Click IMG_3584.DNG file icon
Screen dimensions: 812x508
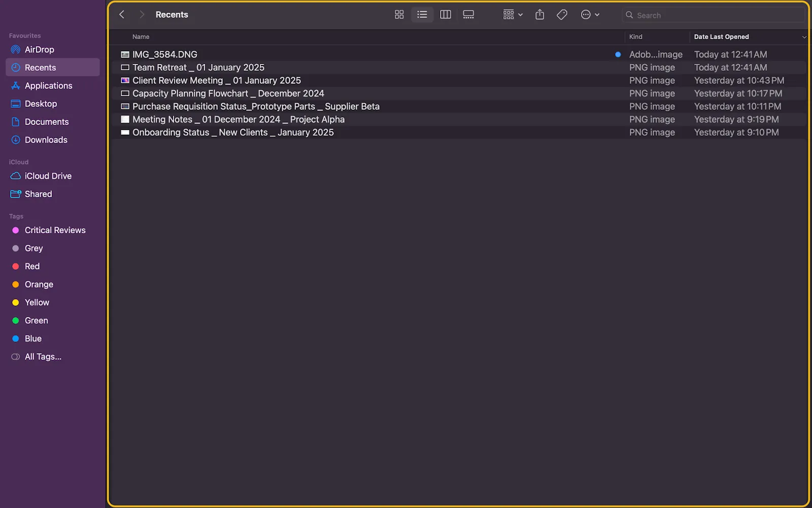[x=125, y=54]
